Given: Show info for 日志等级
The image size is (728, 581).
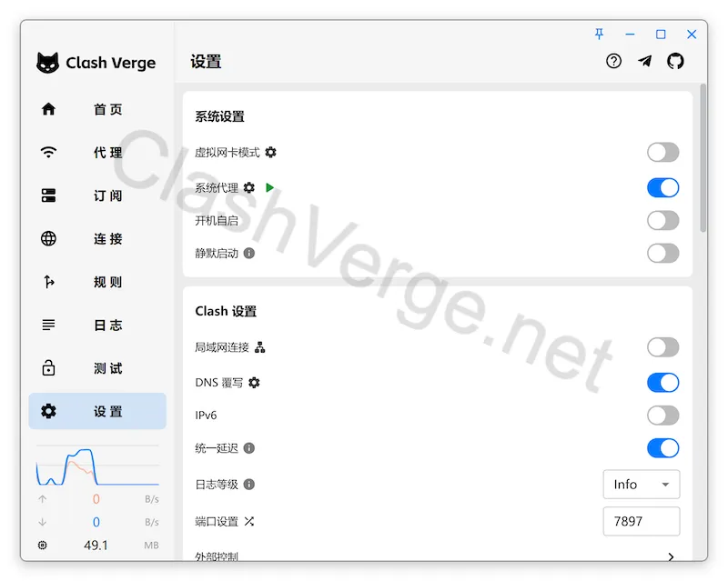Looking at the screenshot, I should (x=248, y=484).
